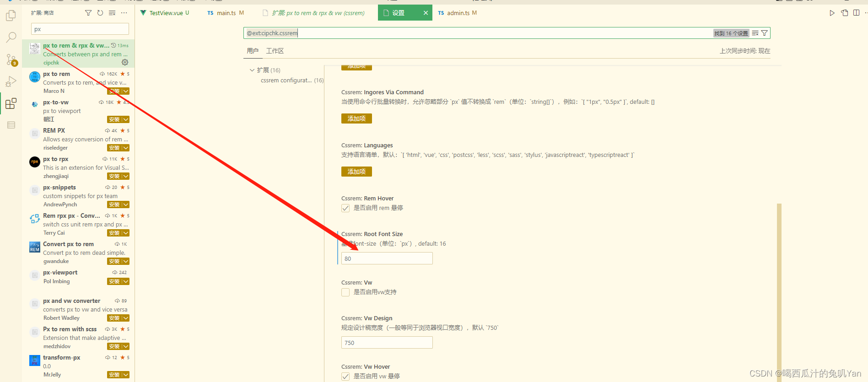Open install dropdown for px-to-vw
868x382 pixels.
tap(126, 119)
